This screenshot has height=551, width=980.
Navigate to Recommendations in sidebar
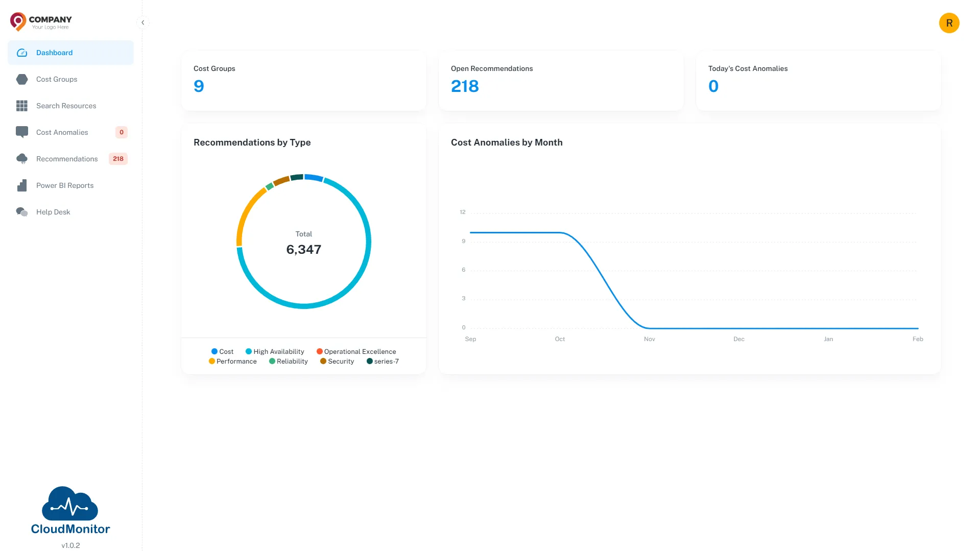coord(70,159)
